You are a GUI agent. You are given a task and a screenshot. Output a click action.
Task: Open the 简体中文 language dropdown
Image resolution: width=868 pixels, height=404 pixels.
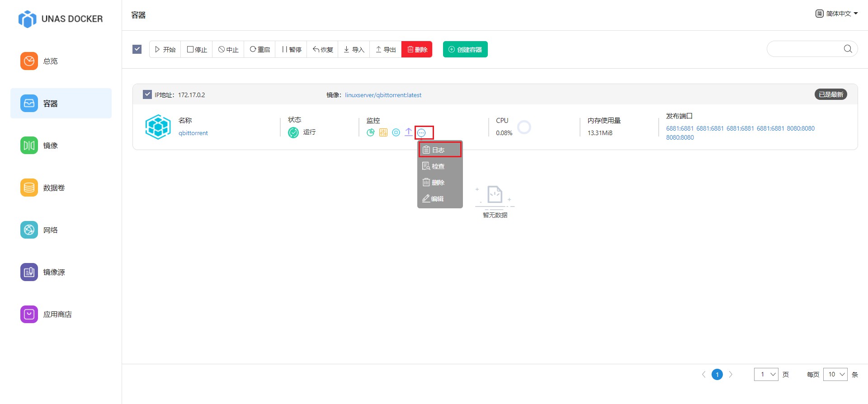(836, 14)
